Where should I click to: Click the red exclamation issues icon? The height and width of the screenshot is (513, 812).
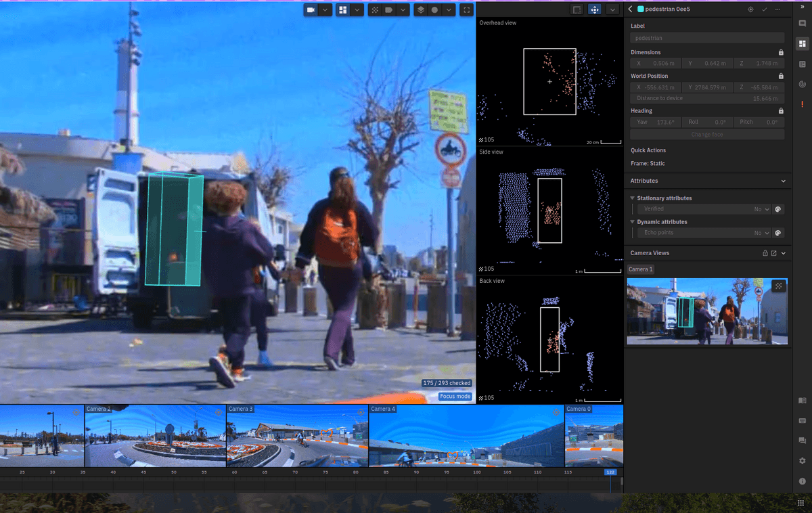(803, 104)
